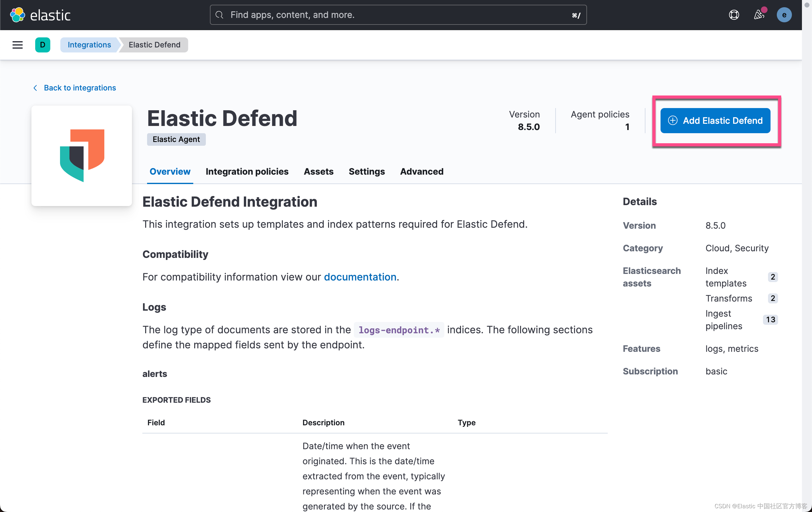Go to Integrations breadcrumb

[x=89, y=45]
